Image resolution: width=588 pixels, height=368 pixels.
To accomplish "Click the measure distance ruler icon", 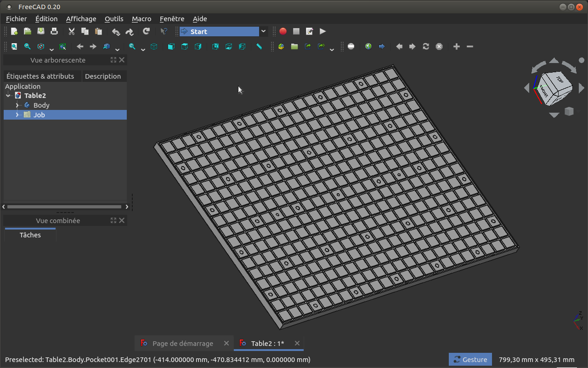I will [x=259, y=46].
